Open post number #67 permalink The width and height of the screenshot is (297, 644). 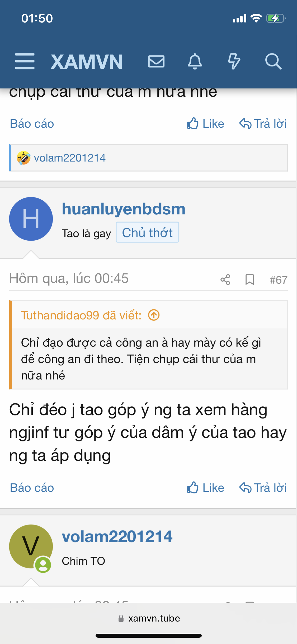279,280
